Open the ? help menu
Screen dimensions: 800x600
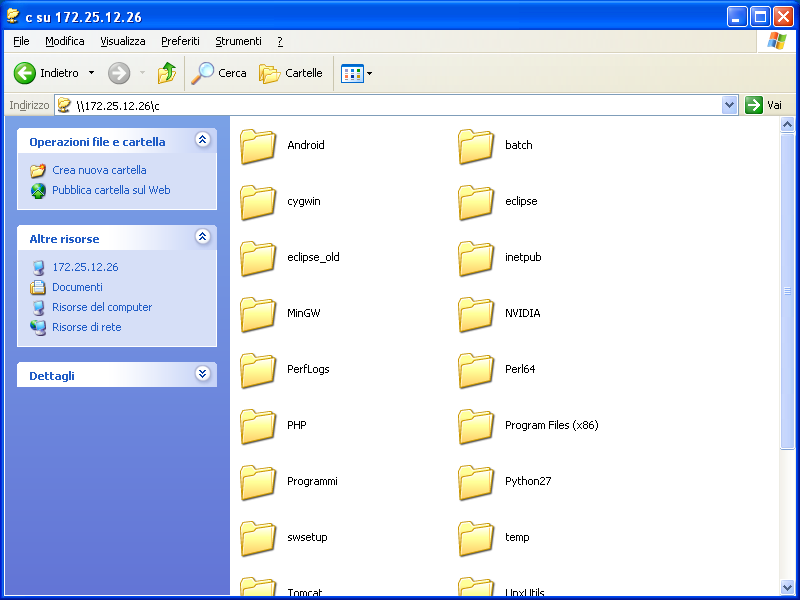pyautogui.click(x=280, y=41)
